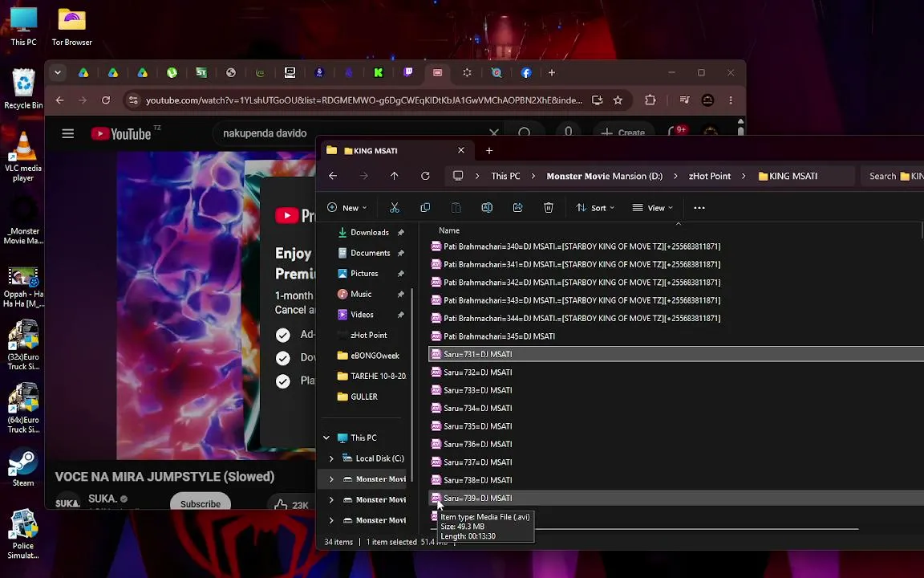The image size is (924, 578).
Task: Go back in File Explorer
Action: (333, 176)
